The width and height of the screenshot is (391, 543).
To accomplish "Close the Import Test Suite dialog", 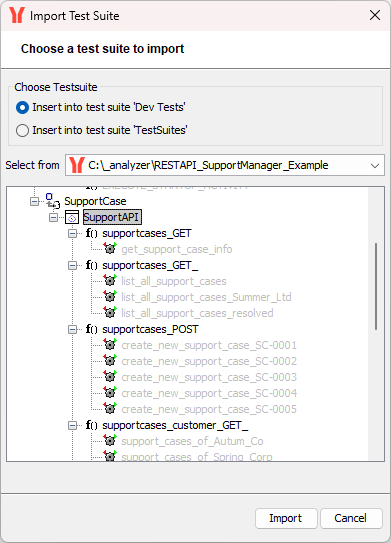I will point(375,16).
